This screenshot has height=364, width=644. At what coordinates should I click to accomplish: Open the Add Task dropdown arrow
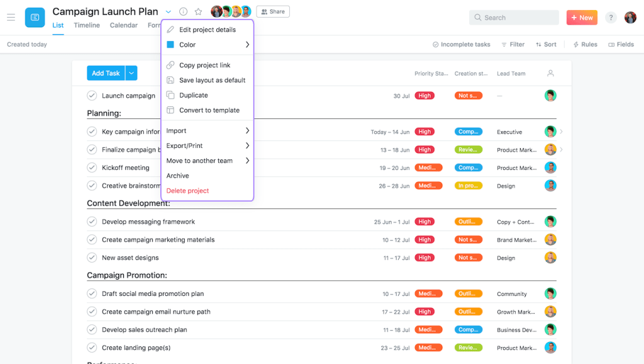pyautogui.click(x=131, y=73)
